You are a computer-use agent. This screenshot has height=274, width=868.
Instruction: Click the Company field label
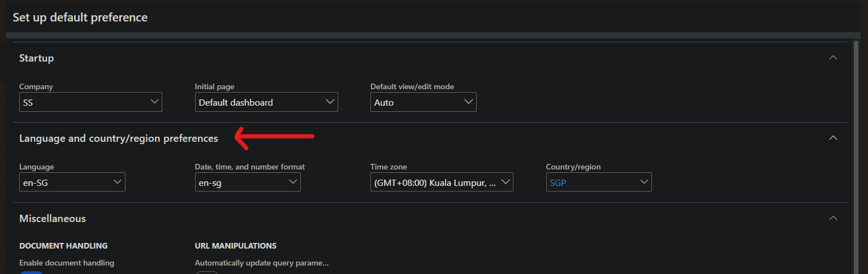click(x=36, y=86)
